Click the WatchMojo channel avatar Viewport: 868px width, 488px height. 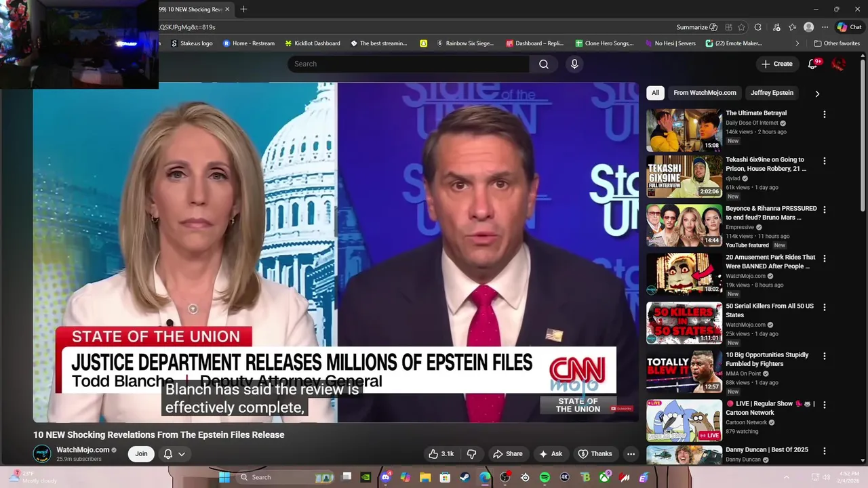coord(42,454)
